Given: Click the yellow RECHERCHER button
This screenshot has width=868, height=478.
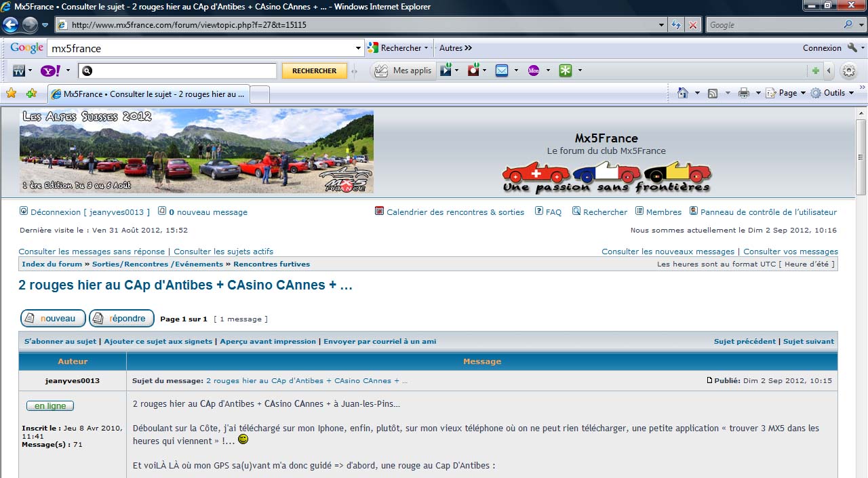Looking at the screenshot, I should click(x=314, y=71).
